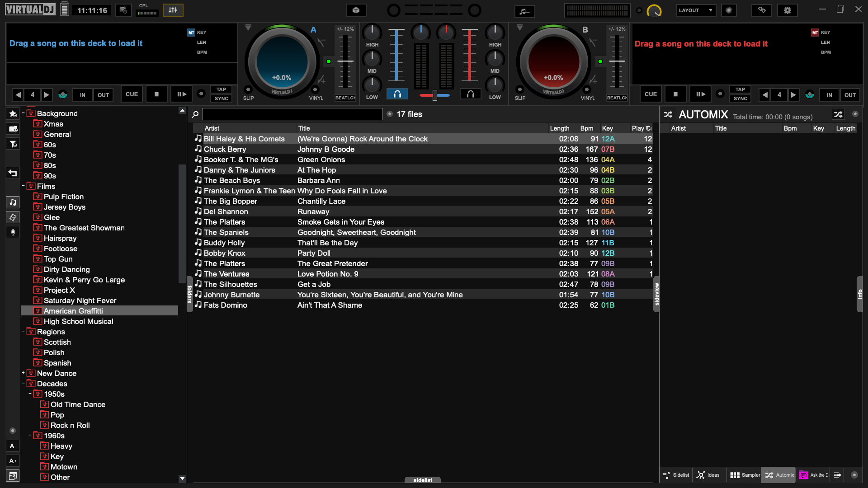Click the back arrow sidebar icon

[13, 173]
